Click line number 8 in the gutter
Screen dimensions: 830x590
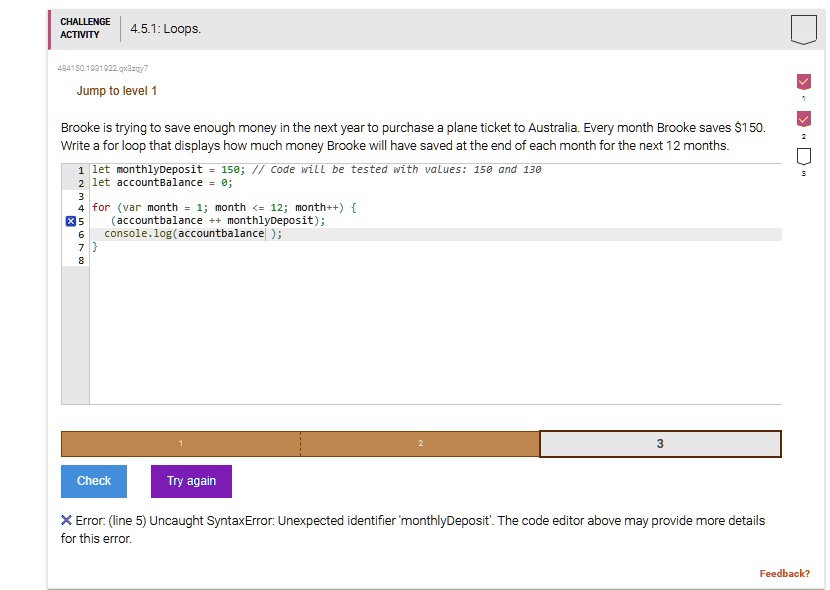coord(81,260)
